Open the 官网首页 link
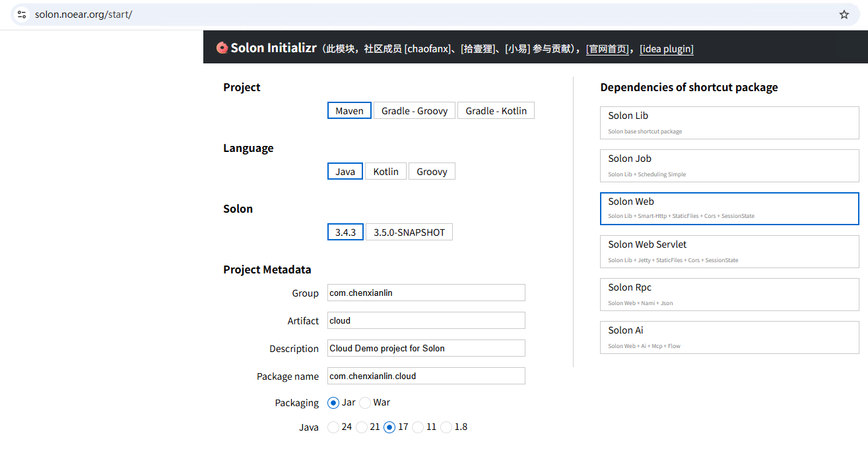 (x=607, y=49)
